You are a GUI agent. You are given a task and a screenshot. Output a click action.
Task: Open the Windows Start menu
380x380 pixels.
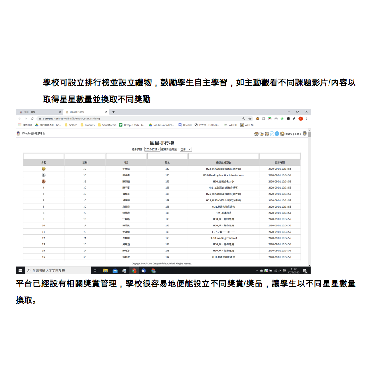20,270
